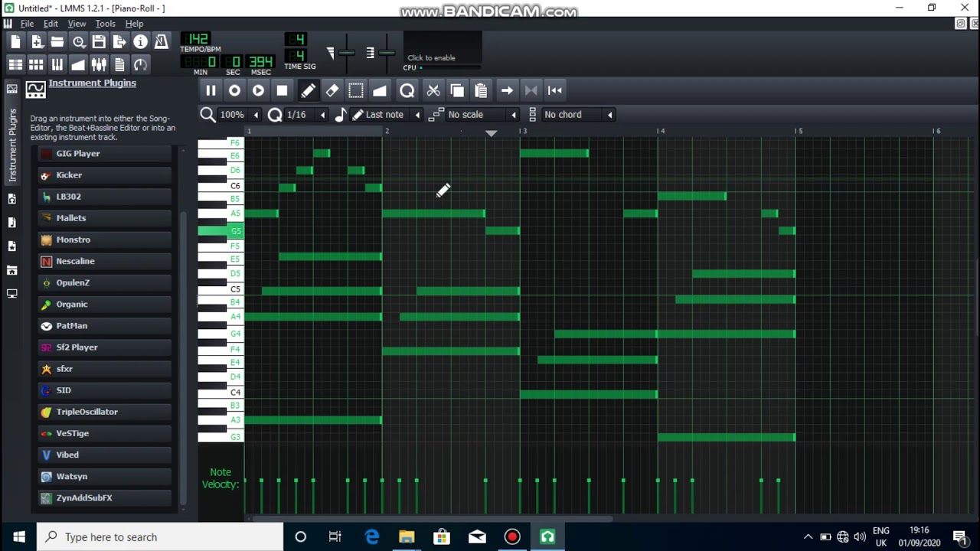Open the File menu
Image resolution: width=980 pixels, height=551 pixels.
coord(27,24)
